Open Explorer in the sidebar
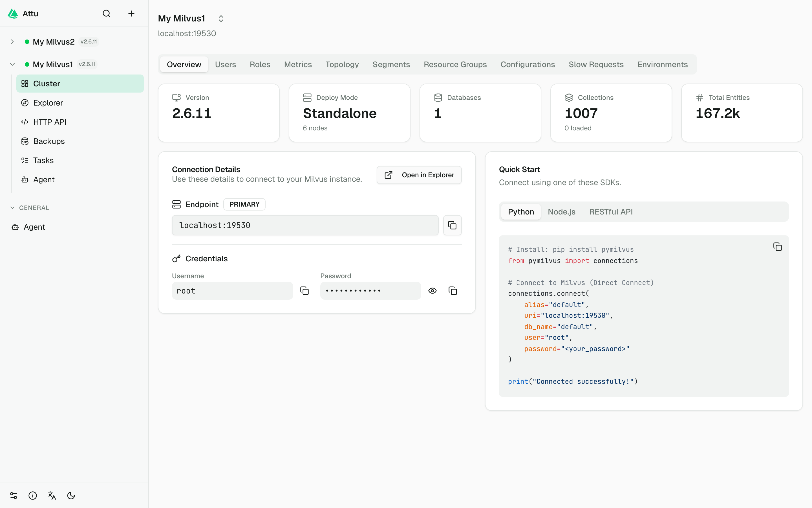This screenshot has height=508, width=812. [x=80, y=103]
